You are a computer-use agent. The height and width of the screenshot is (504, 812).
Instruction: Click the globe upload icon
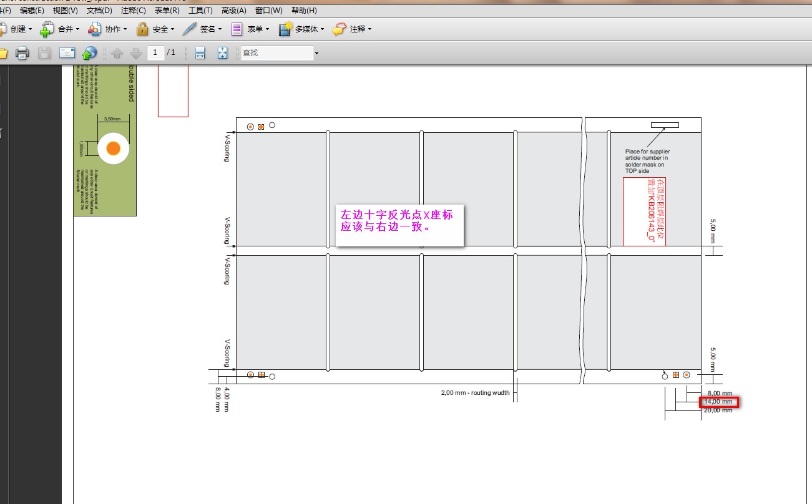[89, 53]
